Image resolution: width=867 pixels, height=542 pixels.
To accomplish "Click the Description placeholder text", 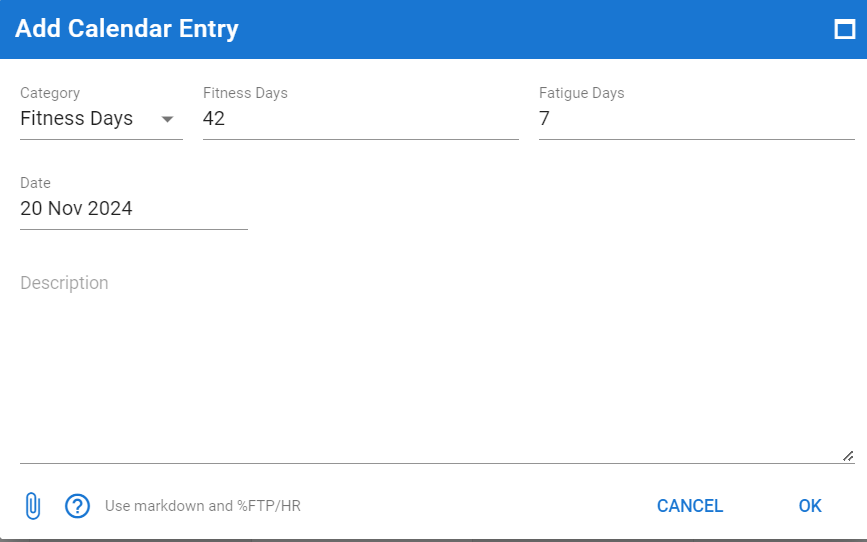I will (x=64, y=283).
